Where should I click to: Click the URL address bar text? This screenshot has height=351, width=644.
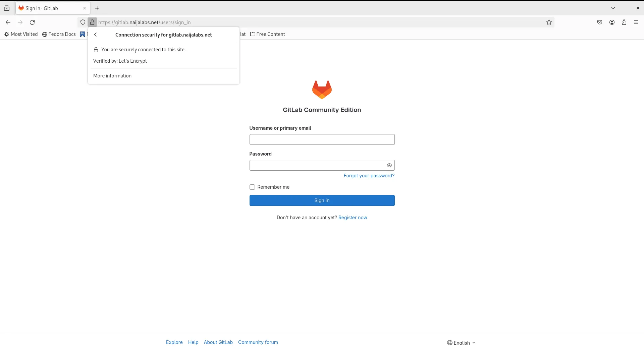(x=145, y=22)
